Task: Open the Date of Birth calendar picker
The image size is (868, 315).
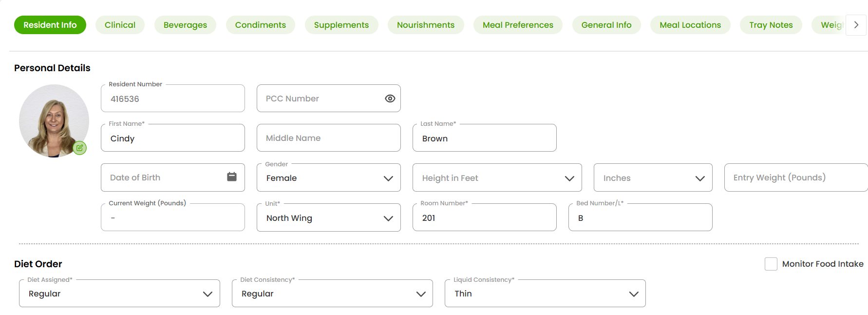Action: pos(232,177)
